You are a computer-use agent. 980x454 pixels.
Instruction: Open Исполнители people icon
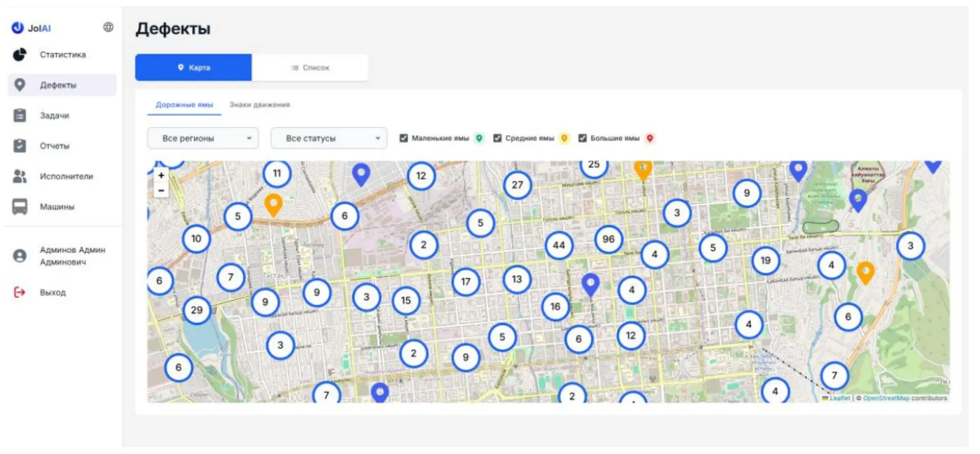pos(20,176)
